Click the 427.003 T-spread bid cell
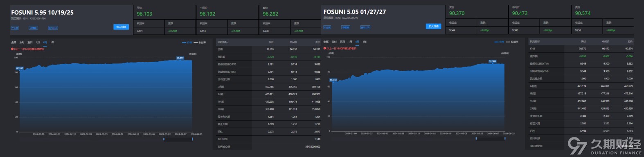Viewport: 644px width, 157px height. point(269,102)
